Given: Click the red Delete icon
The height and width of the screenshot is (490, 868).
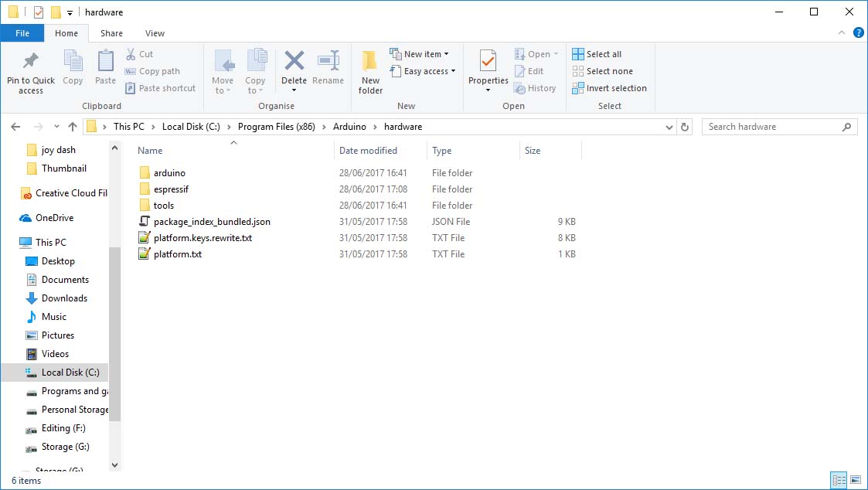Looking at the screenshot, I should [x=294, y=61].
